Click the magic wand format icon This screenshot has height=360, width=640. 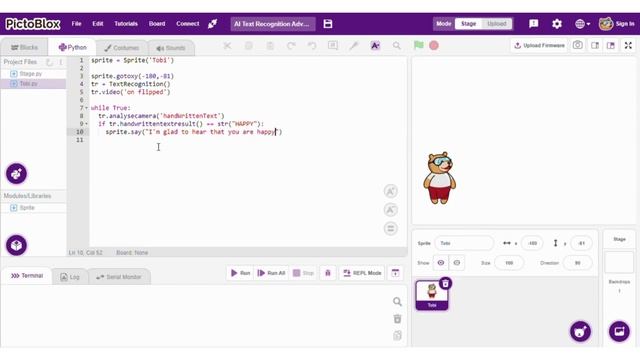coord(354,46)
